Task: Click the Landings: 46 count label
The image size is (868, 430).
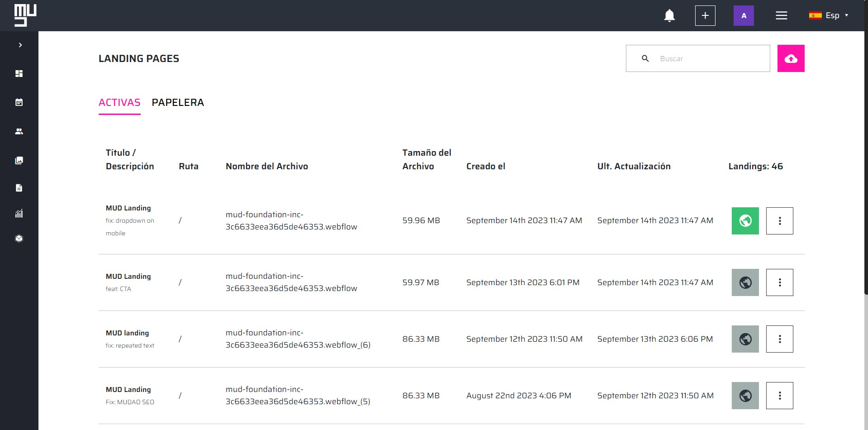Action: pos(756,166)
